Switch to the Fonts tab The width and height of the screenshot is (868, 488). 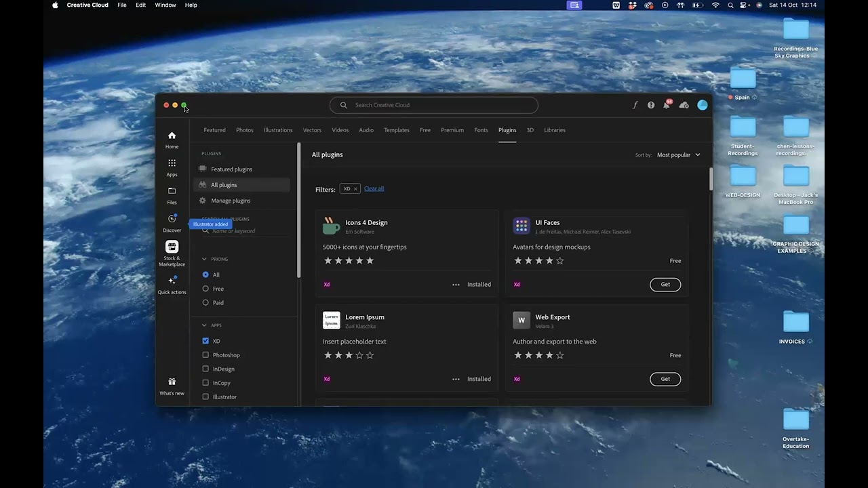pyautogui.click(x=481, y=130)
